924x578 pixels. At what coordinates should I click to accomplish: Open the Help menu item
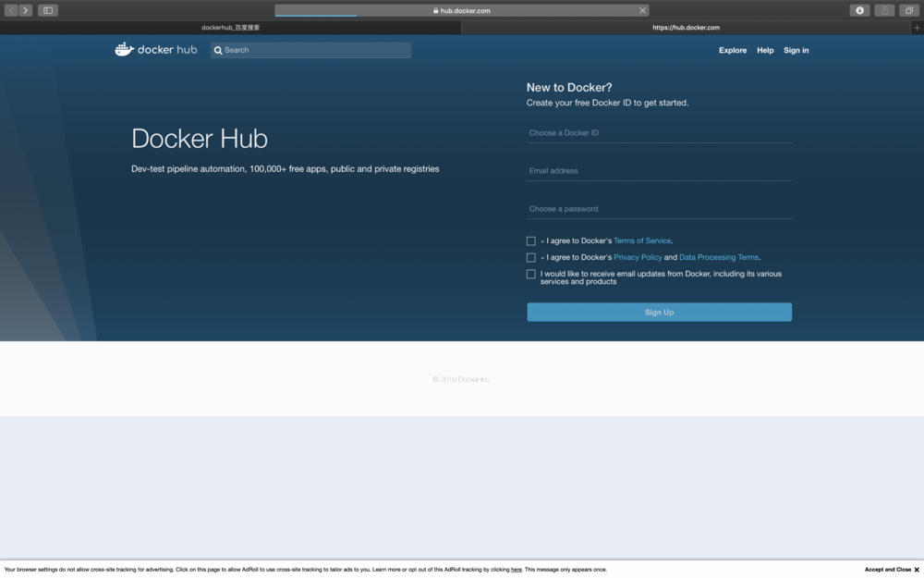[x=765, y=50]
